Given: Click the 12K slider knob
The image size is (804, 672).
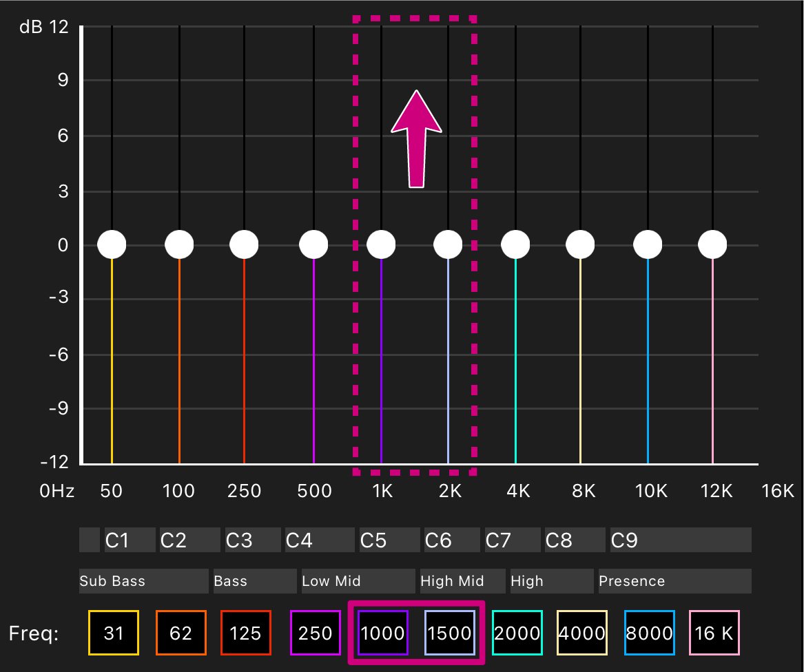Looking at the screenshot, I should point(712,244).
